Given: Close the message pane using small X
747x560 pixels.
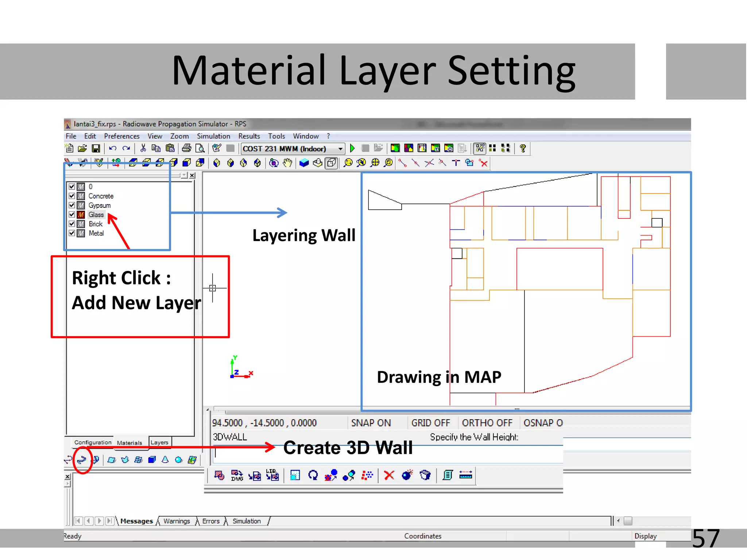Looking at the screenshot, I should [x=67, y=477].
